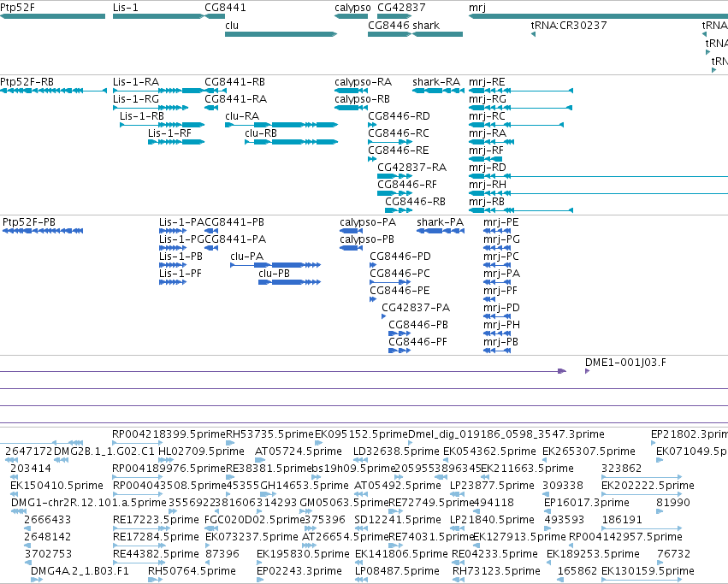Image resolution: width=728 pixels, height=584 pixels.
Task: Select the RE17284.5prime EST
Action: pyautogui.click(x=138, y=546)
